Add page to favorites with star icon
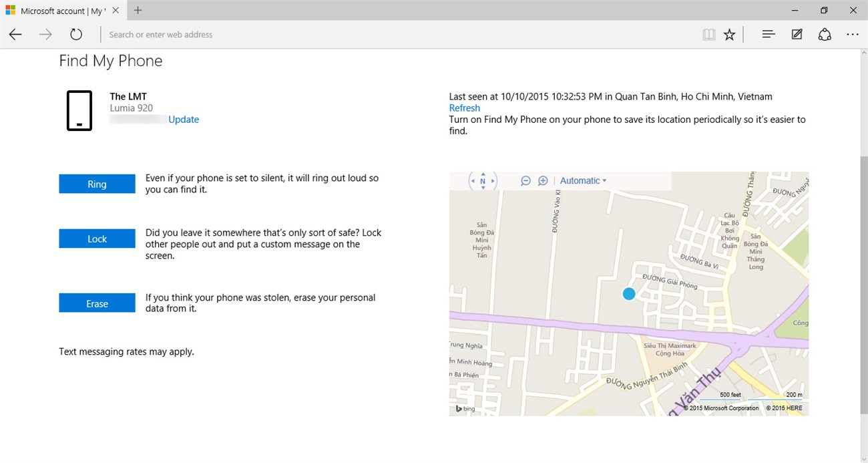868x463 pixels. [x=729, y=35]
